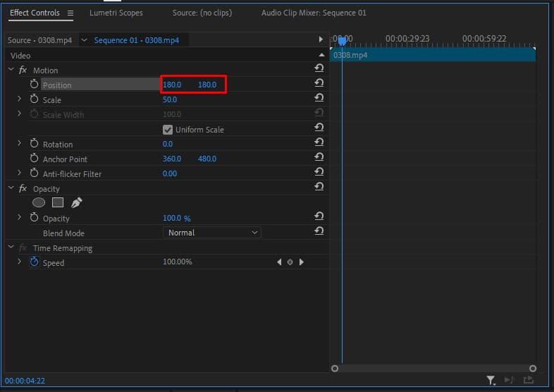Screen dimensions: 554x392
Task: Switch to the Lumetri Scopes tab
Action: [x=116, y=13]
